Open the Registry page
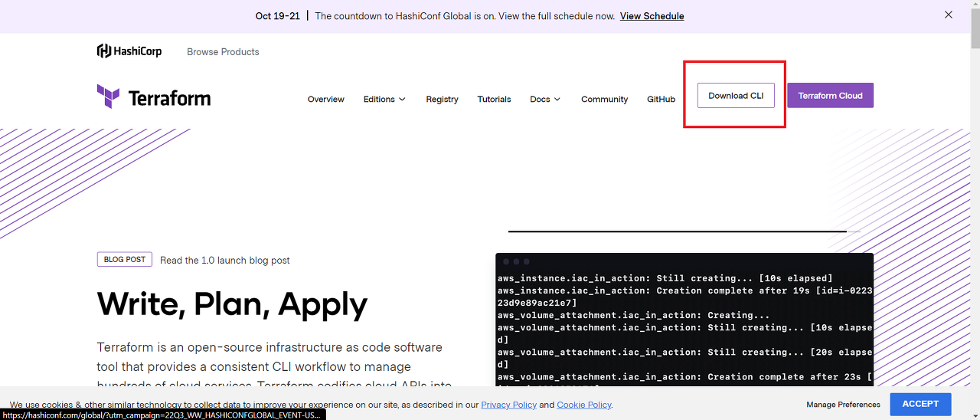Screen dimensions: 980x420 tap(443, 99)
